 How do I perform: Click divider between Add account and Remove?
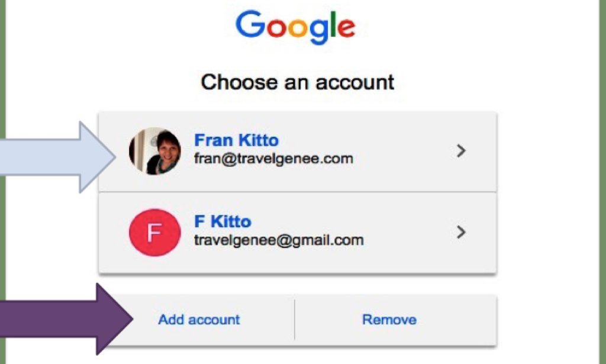click(x=295, y=320)
